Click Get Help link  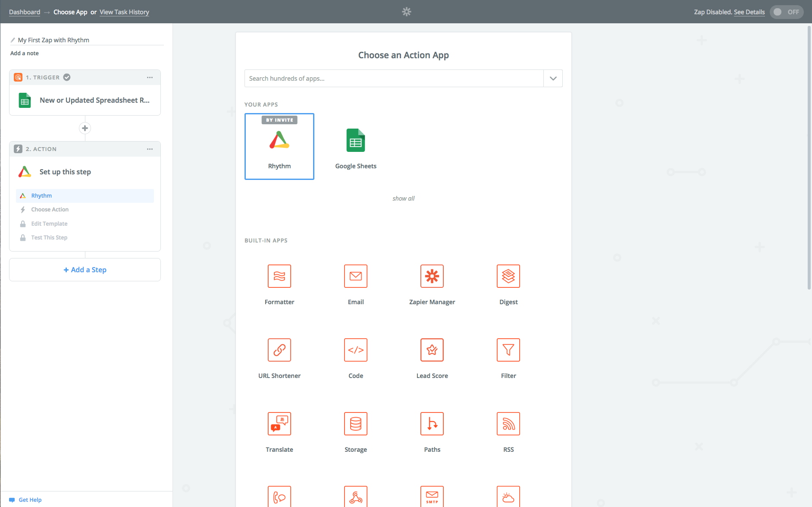pos(30,500)
